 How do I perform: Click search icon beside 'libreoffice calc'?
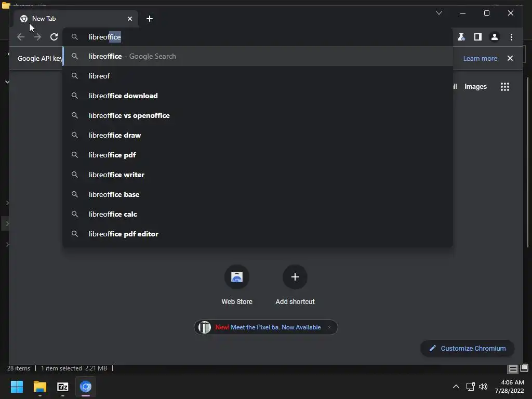[75, 214]
